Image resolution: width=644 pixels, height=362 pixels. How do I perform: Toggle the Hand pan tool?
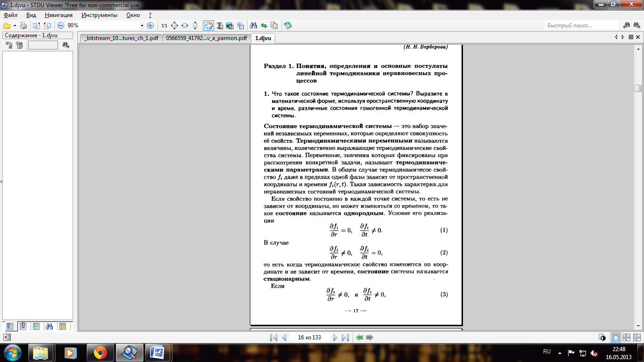click(x=209, y=25)
